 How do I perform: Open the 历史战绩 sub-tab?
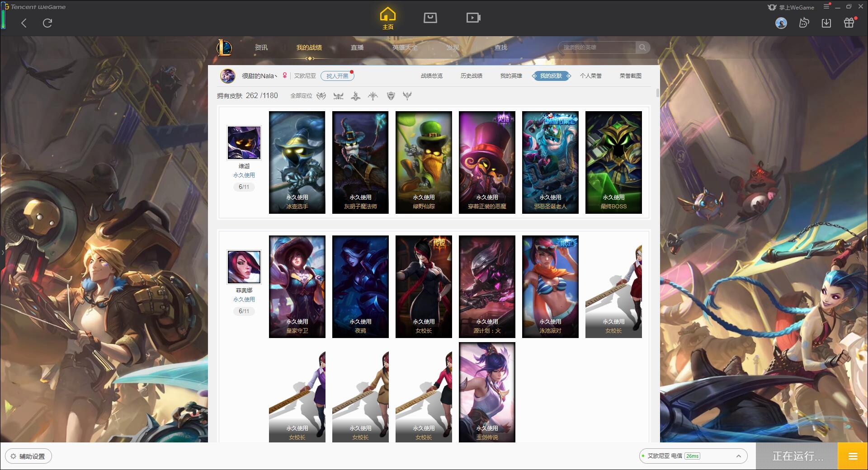tap(472, 76)
